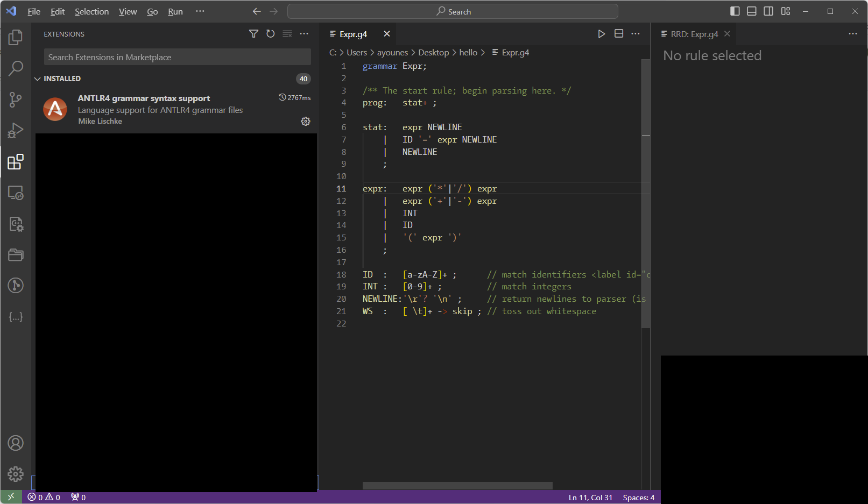Open editor more actions for Expr.g4

pos(636,34)
